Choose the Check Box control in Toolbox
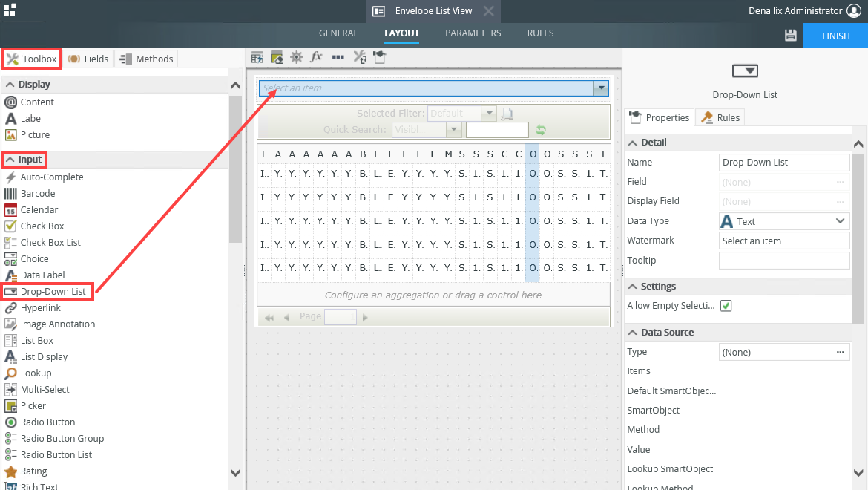Image resolution: width=868 pixels, height=490 pixels. click(42, 226)
